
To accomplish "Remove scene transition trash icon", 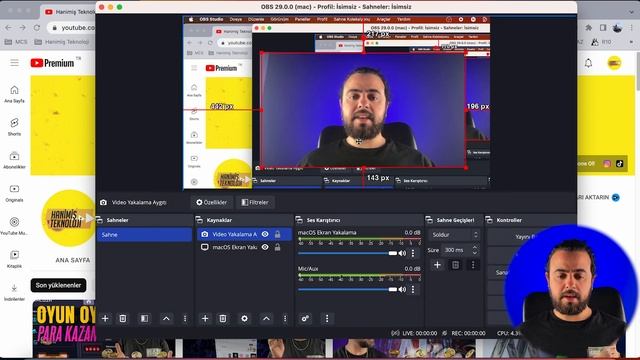I will pos(456,265).
